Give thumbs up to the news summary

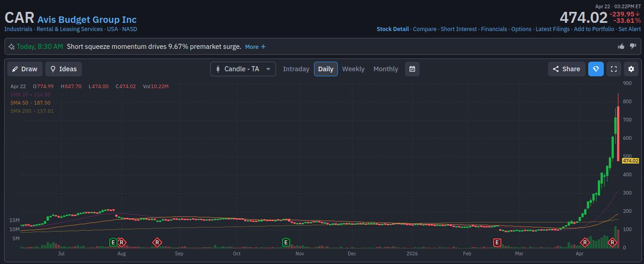pyautogui.click(x=621, y=46)
